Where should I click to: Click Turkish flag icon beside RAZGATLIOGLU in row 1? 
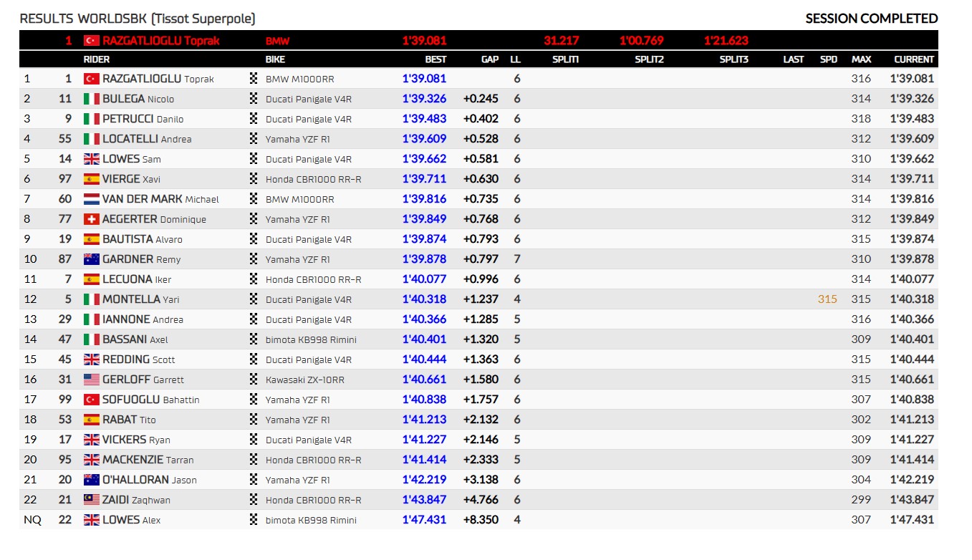point(91,79)
